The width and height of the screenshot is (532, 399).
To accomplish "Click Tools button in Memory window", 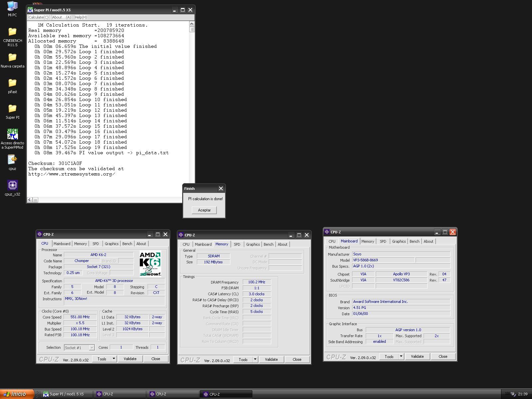I will [x=243, y=359].
